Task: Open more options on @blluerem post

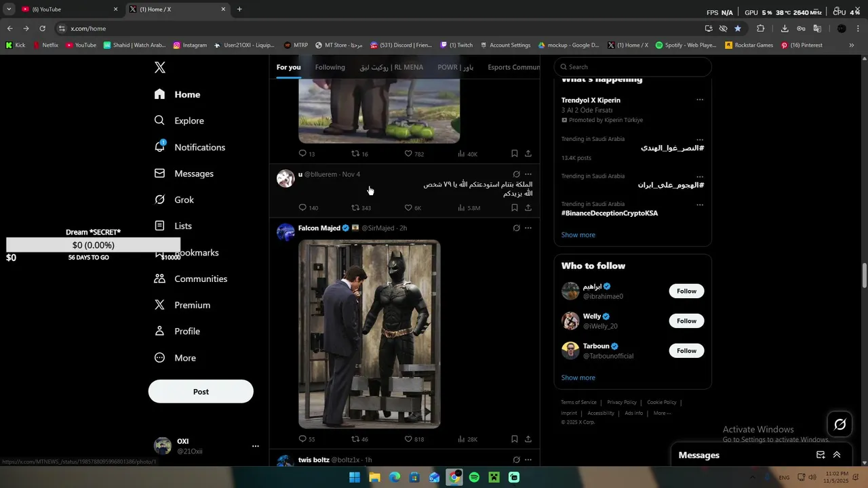Action: coord(528,174)
